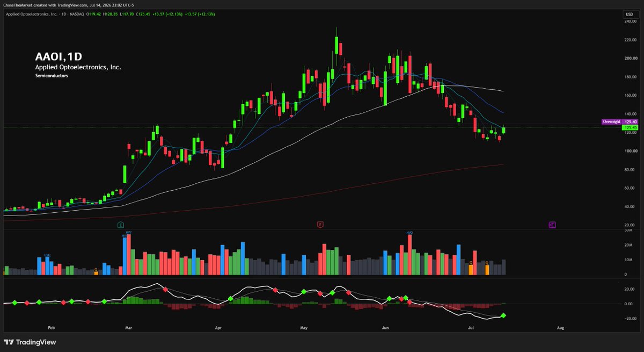Click the May label on the time axis
644x352 pixels.
304,327
